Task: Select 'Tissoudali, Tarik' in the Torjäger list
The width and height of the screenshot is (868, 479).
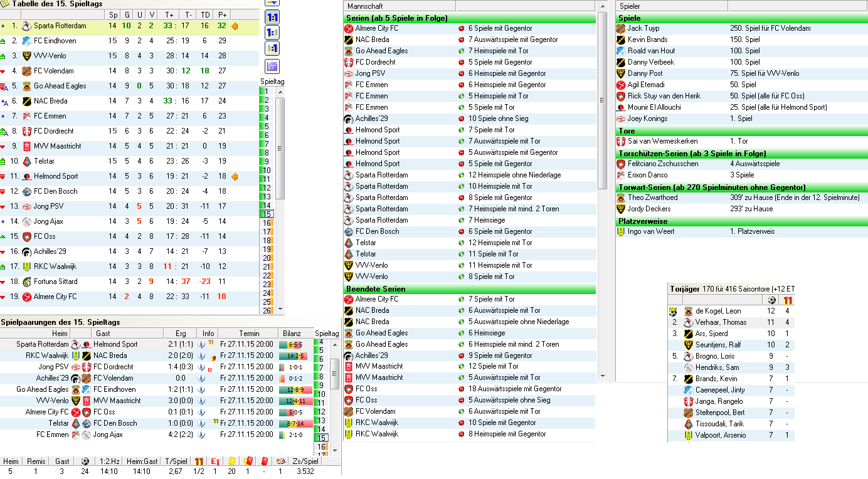Action: 731,424
